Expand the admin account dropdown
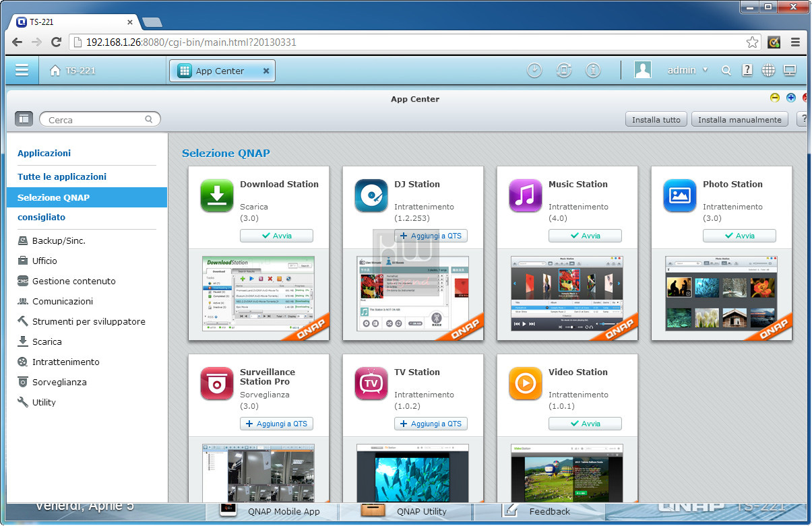 click(687, 70)
